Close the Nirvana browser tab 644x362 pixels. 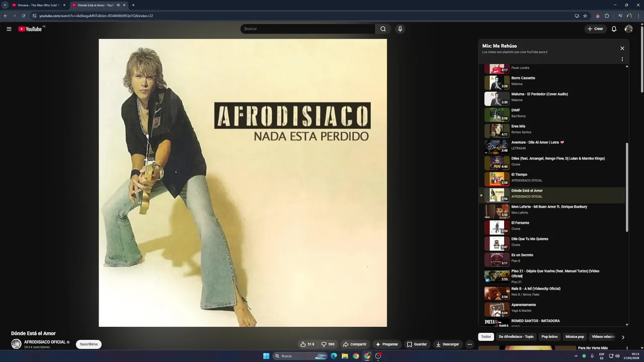[x=64, y=5]
